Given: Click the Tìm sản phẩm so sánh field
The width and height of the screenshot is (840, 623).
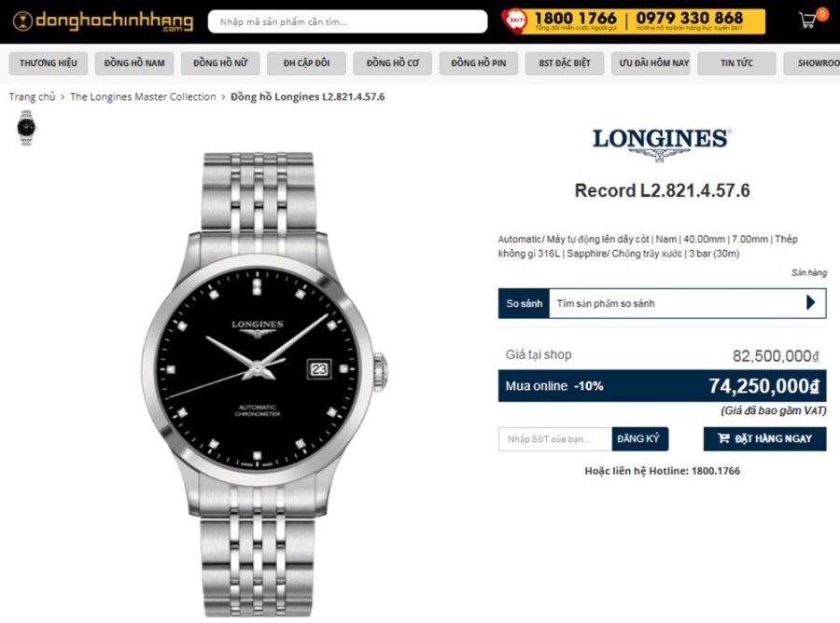Looking at the screenshot, I should 678,303.
